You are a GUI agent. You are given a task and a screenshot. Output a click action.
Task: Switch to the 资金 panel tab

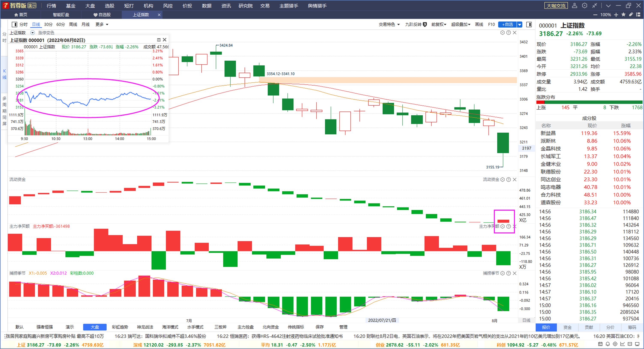pyautogui.click(x=567, y=327)
